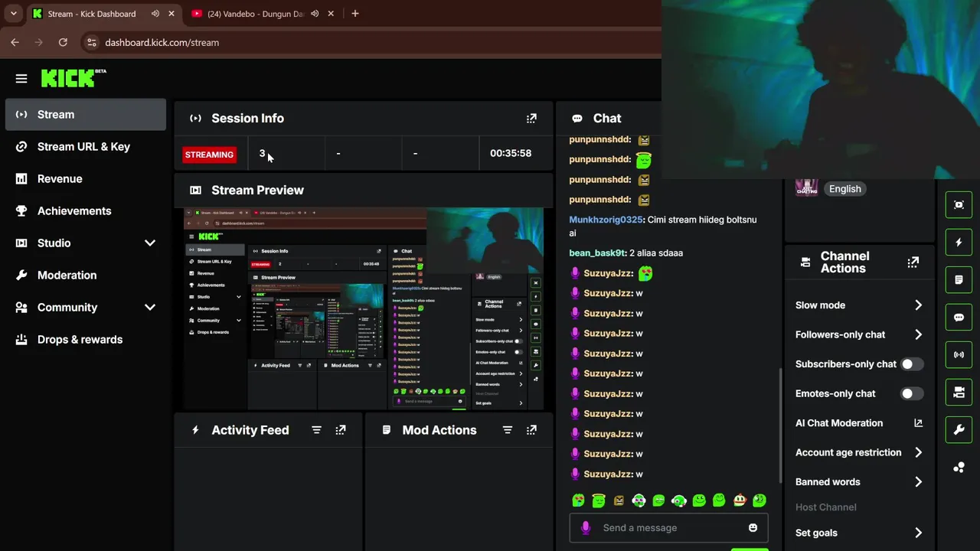Open Stream URL & Key page
980x551 pixels.
(85, 147)
